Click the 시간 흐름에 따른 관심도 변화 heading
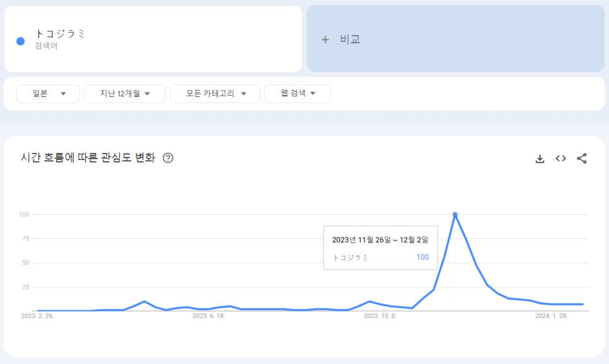Viewport: 609px width, 364px height. point(88,158)
